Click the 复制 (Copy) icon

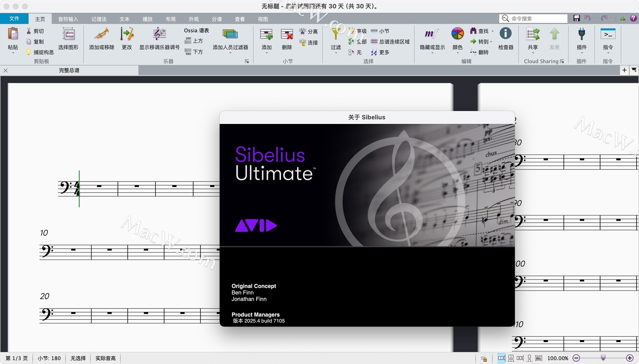pyautogui.click(x=29, y=42)
